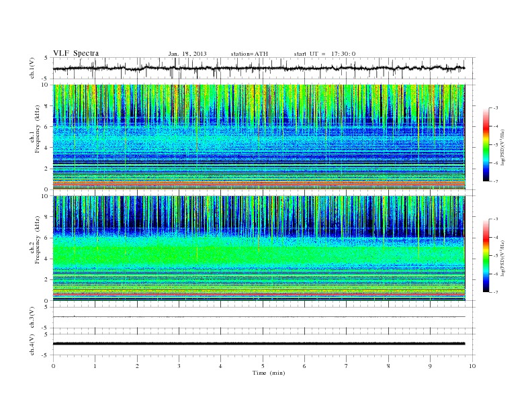
Task: Select top colorbar's "log(PSD)(V²/Hz)" label
Action: pyautogui.click(x=503, y=148)
